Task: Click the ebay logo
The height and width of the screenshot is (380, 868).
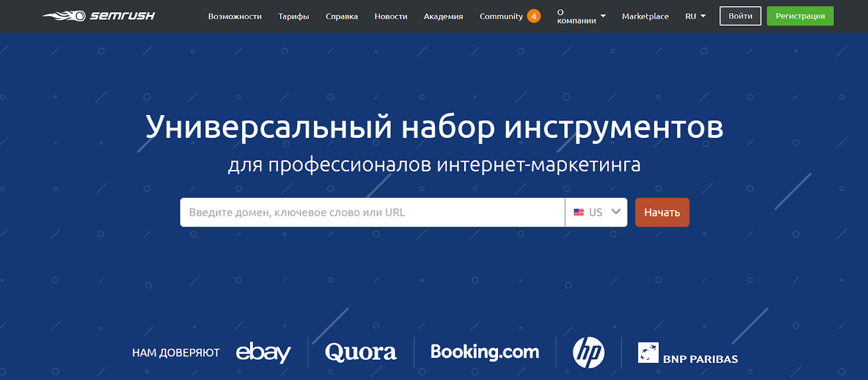Action: 264,352
